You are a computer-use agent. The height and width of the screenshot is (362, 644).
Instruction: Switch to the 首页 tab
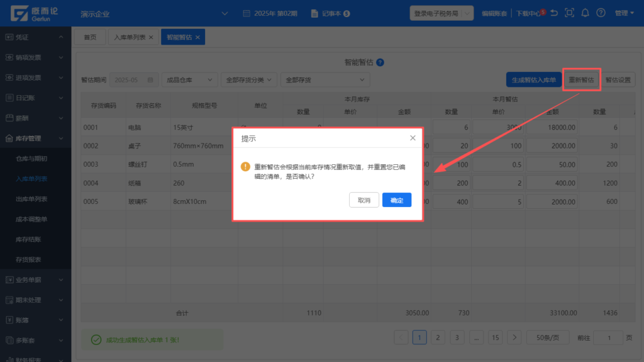coord(91,38)
